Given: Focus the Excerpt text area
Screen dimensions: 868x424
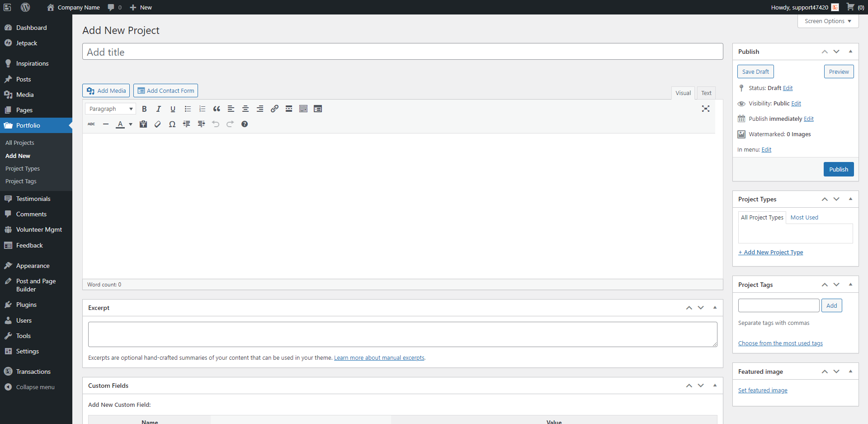Looking at the screenshot, I should (x=402, y=334).
